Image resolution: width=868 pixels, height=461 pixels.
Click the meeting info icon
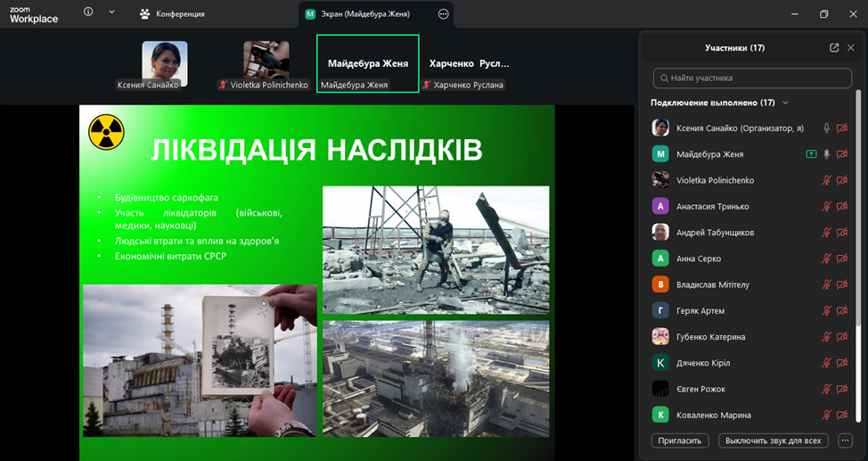[88, 12]
